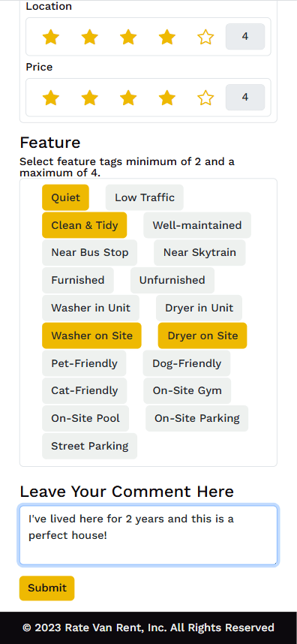Submit the review
The image size is (297, 644).
pos(47,588)
